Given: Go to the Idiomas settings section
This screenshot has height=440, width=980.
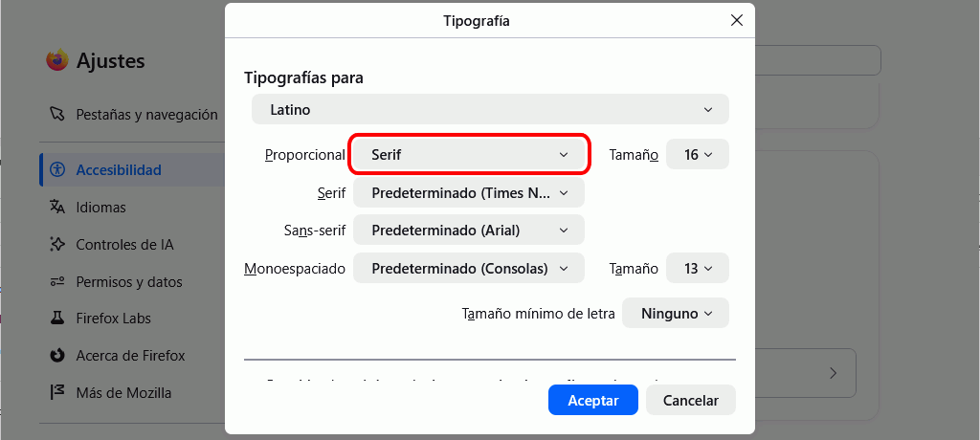Looking at the screenshot, I should tap(132, 207).
